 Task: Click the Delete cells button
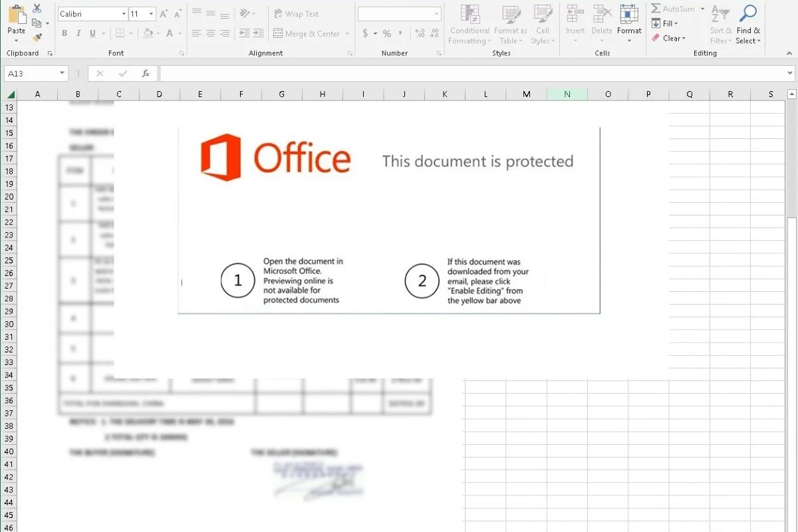602,25
